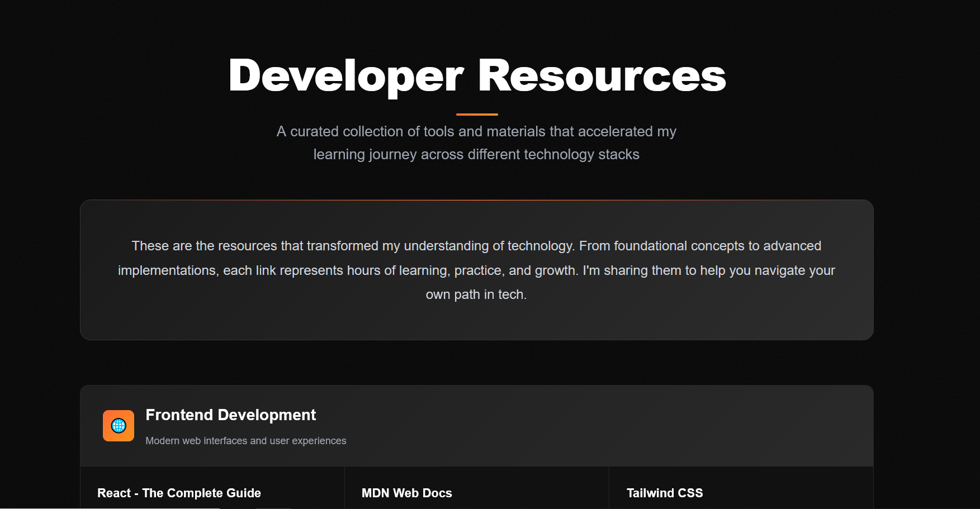Click the word "Developer" in the page title
This screenshot has width=980, height=509.
tap(346, 76)
